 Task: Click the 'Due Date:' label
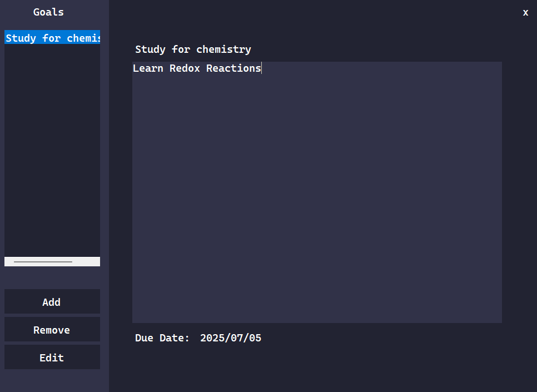pyautogui.click(x=162, y=338)
